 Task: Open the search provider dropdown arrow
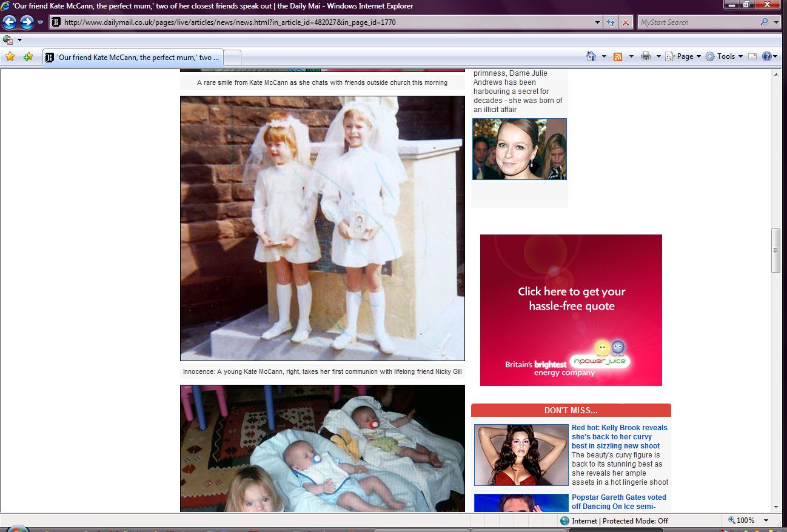[777, 22]
